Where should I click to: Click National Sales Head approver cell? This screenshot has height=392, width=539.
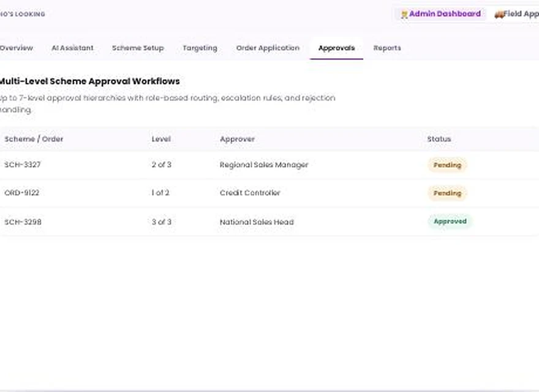tap(257, 222)
